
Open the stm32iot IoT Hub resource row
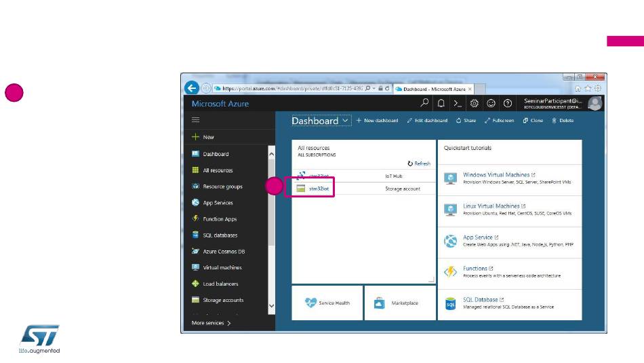click(x=363, y=176)
